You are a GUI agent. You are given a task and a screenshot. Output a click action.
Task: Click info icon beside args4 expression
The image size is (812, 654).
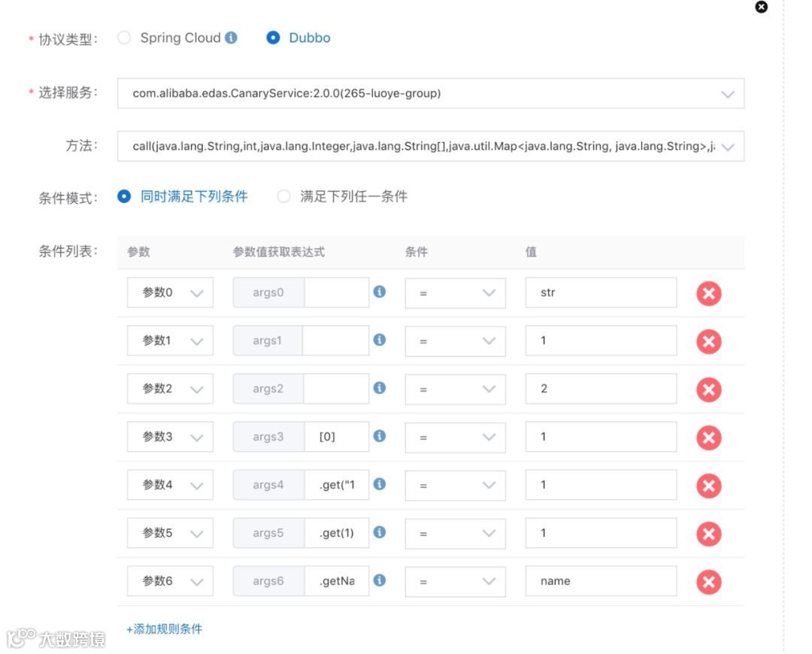point(380,484)
